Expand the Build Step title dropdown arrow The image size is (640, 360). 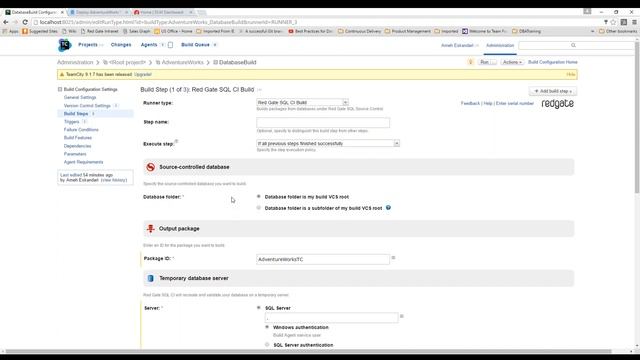coord(259,89)
